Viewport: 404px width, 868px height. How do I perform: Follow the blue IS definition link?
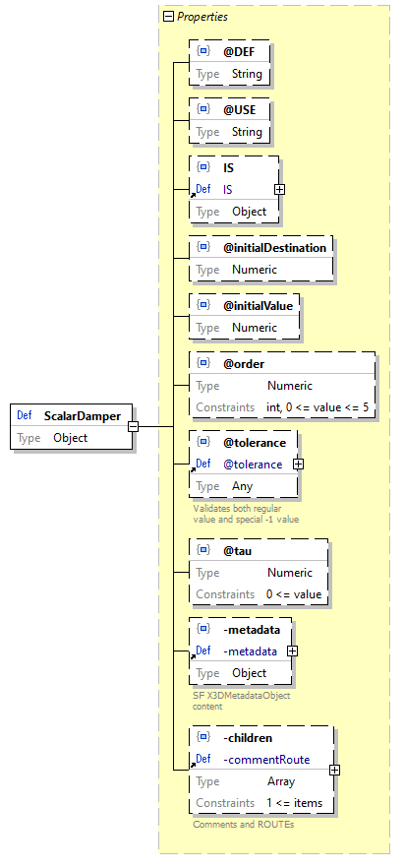[x=228, y=189]
